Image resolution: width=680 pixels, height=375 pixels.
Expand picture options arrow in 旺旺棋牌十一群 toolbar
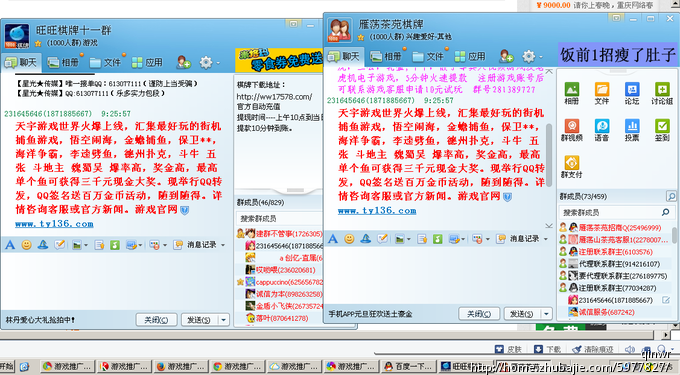[85, 245]
